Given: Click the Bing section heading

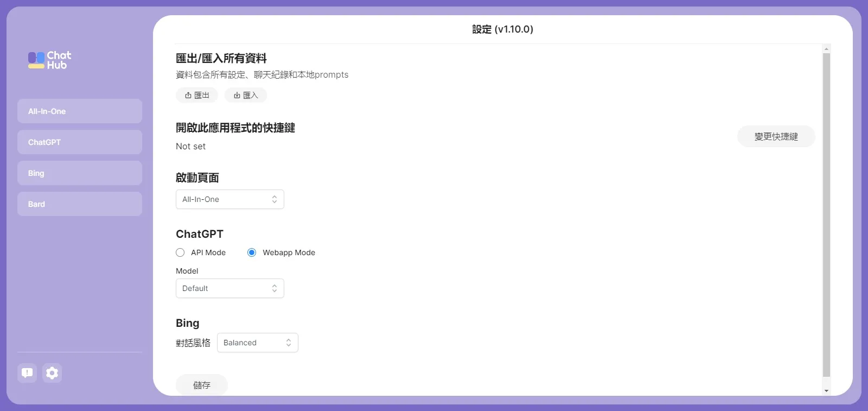Looking at the screenshot, I should 188,323.
